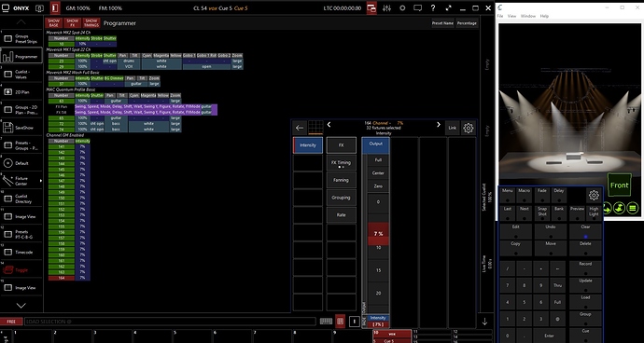The image size is (644, 343).
Task: Toggle the SHOW BASE button
Action: point(54,23)
